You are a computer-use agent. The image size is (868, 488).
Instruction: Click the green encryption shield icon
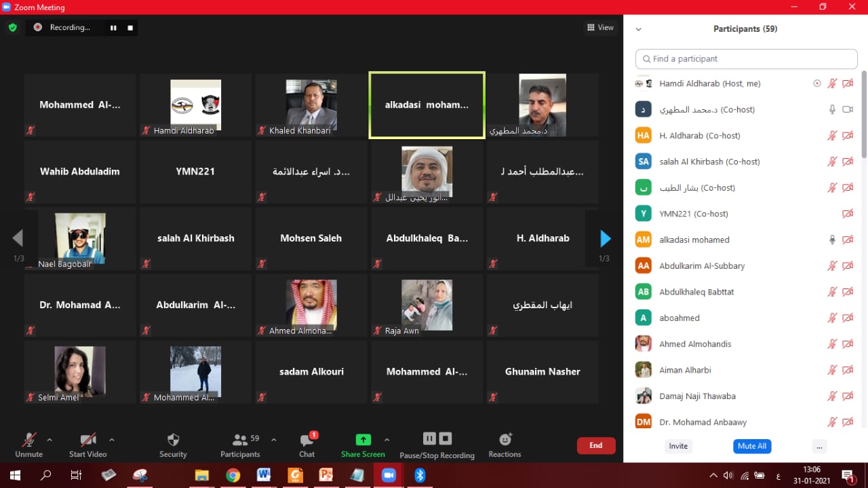[x=12, y=28]
